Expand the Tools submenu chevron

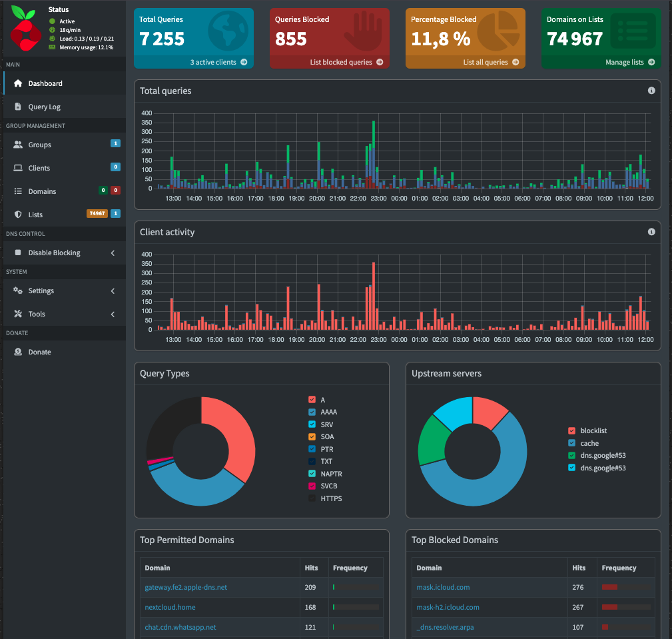[x=113, y=314]
